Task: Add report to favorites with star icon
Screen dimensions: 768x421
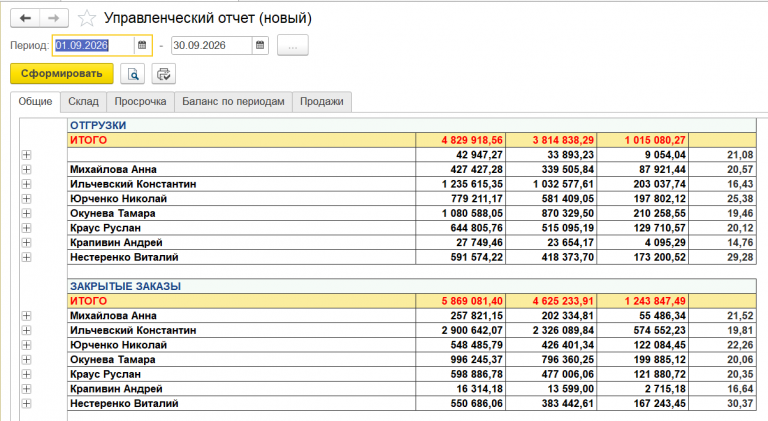Action: pyautogui.click(x=87, y=18)
